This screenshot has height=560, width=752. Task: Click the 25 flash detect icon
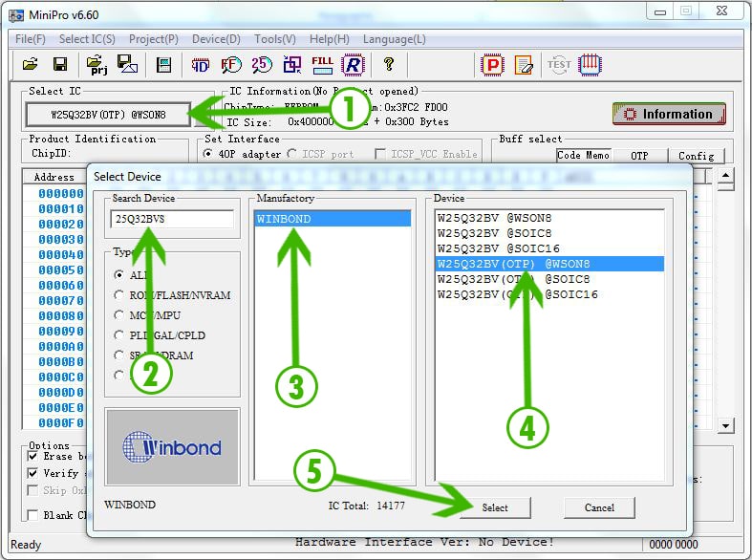(262, 64)
